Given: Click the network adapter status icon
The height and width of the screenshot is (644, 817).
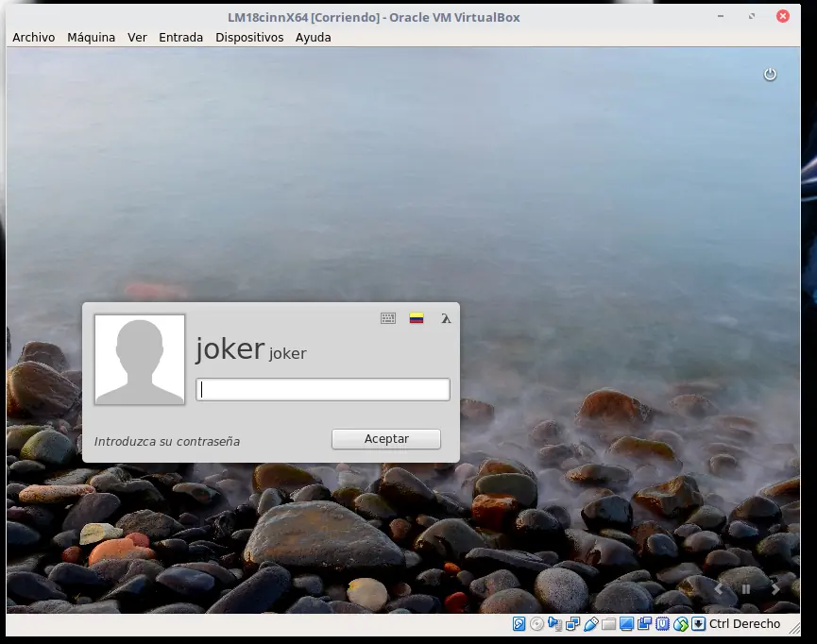Looking at the screenshot, I should (573, 623).
